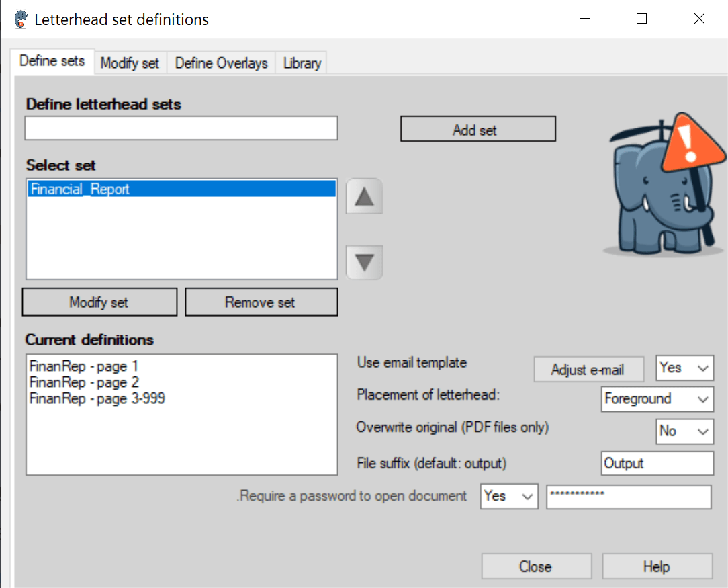The height and width of the screenshot is (588, 728).
Task: Expand the Use email template dropdown
Action: click(x=684, y=368)
